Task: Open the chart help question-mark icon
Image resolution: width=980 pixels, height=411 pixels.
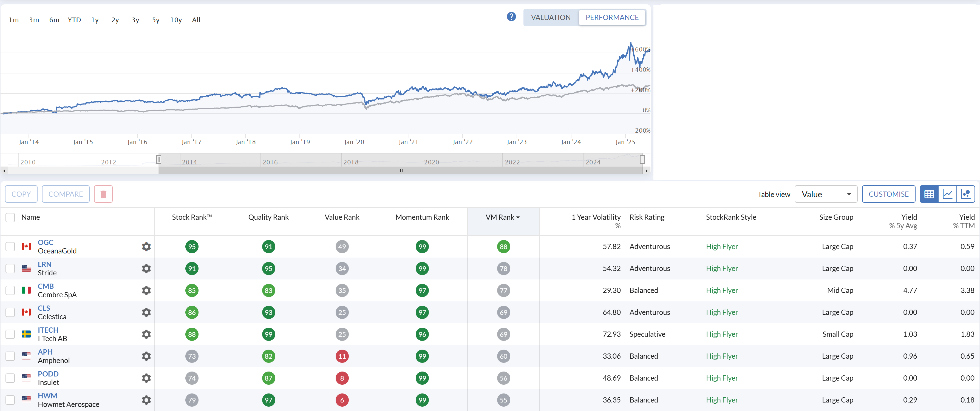Action: tap(511, 17)
